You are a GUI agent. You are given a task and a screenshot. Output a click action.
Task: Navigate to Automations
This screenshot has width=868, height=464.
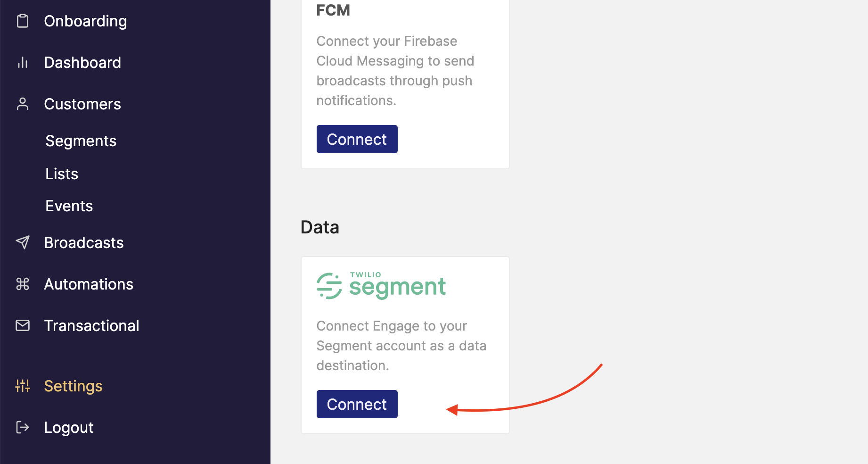point(89,284)
